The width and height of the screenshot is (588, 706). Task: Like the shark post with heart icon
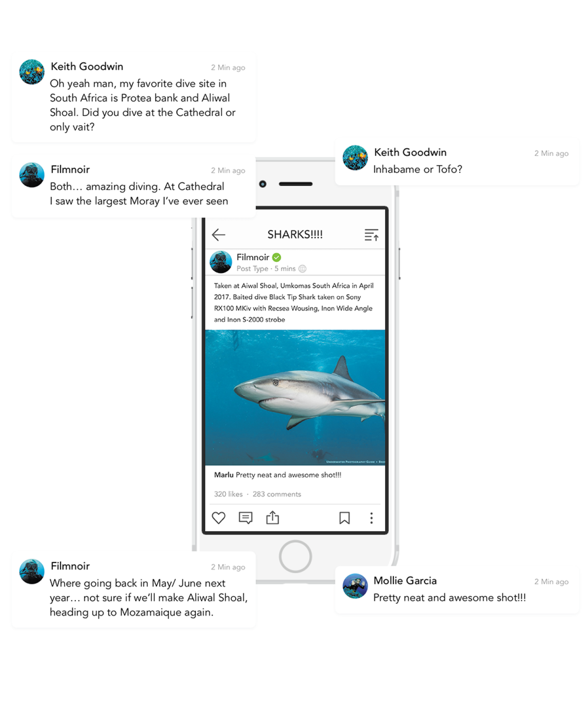coord(219,518)
